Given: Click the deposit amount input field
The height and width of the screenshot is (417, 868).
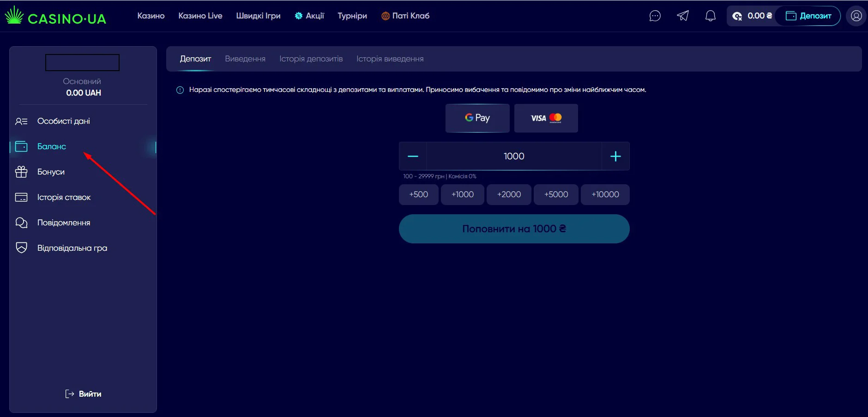Looking at the screenshot, I should pyautogui.click(x=514, y=157).
